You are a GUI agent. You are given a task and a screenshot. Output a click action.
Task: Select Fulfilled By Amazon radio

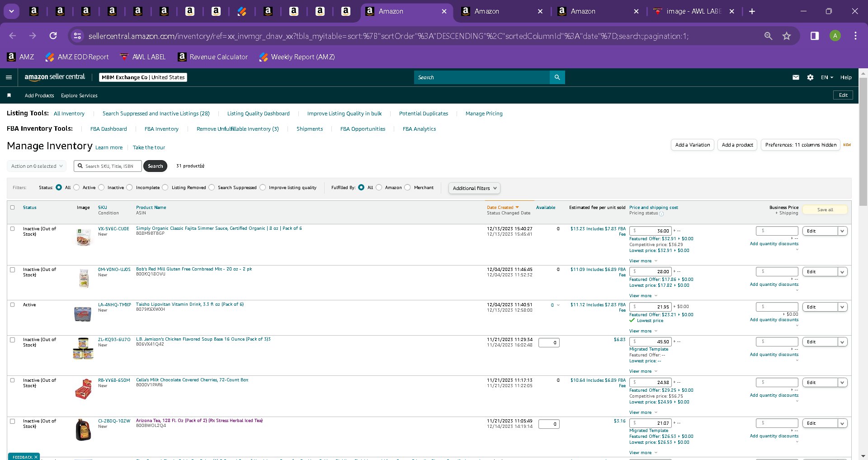click(x=379, y=187)
